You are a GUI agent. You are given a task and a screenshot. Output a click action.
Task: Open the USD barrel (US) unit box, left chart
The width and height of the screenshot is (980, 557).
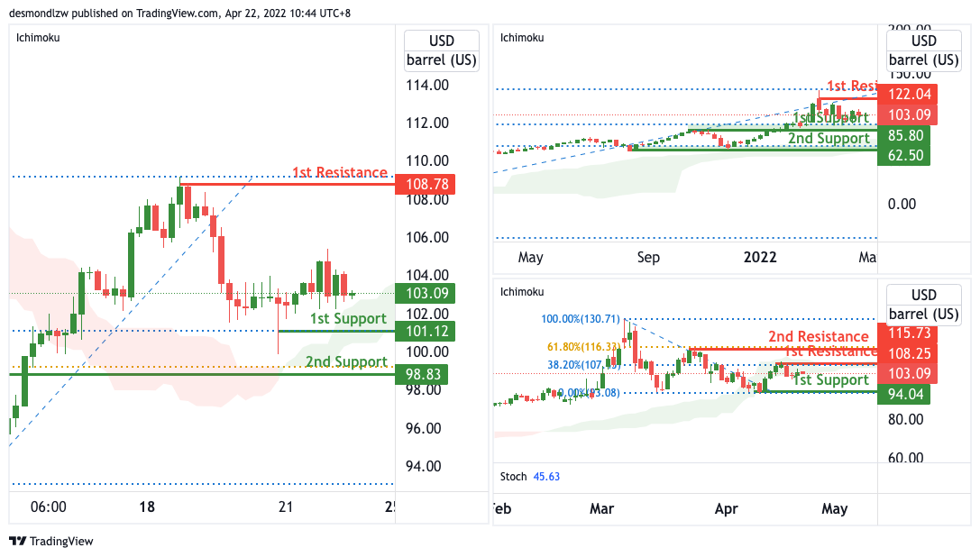tap(441, 50)
